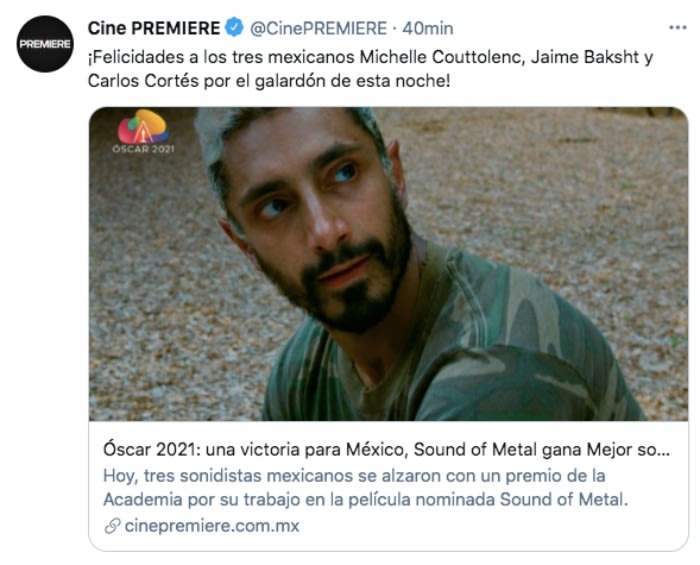Open the tweet's three-dot more menu

pyautogui.click(x=678, y=28)
